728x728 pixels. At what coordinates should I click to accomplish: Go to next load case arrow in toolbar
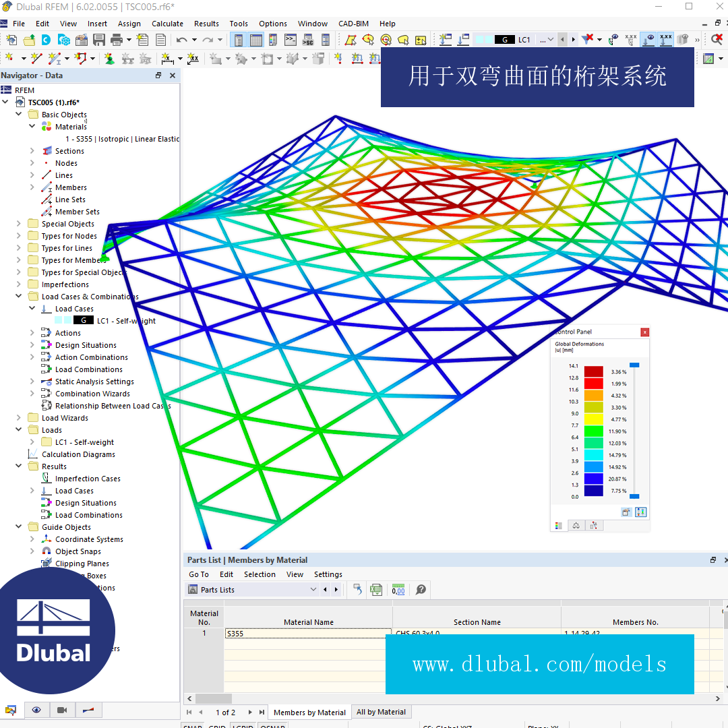(574, 40)
